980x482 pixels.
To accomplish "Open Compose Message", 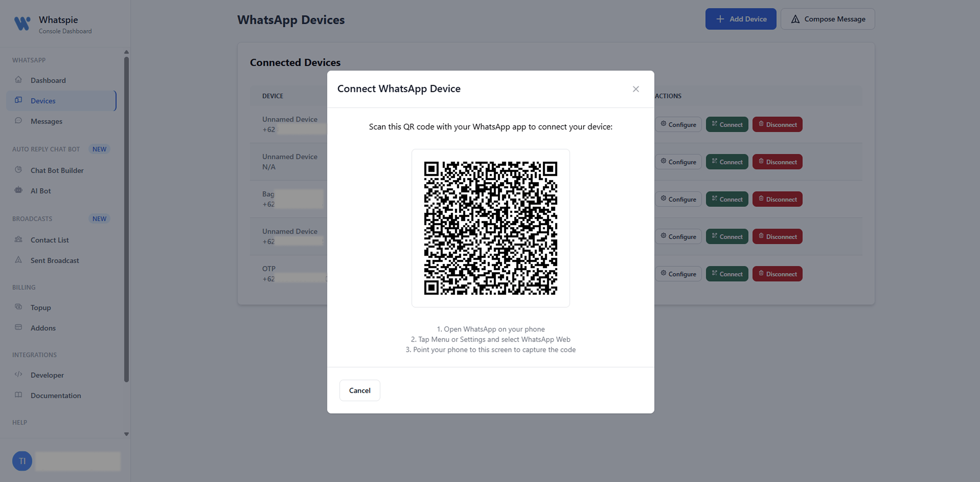I will [827, 19].
